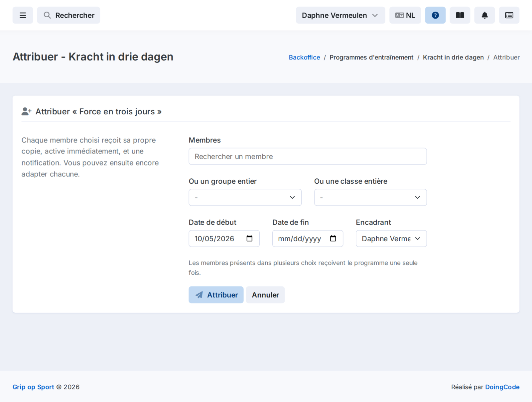The image size is (532, 402).
Task: Open the hamburger navigation menu
Action: point(23,15)
